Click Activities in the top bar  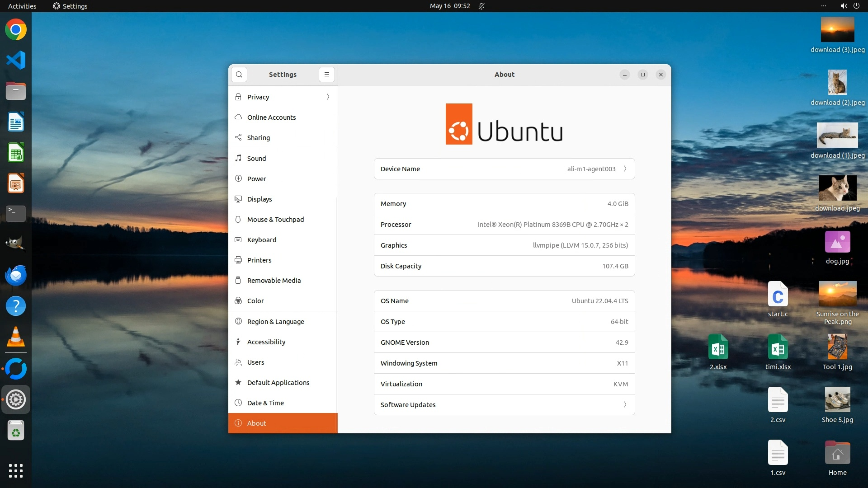click(22, 6)
